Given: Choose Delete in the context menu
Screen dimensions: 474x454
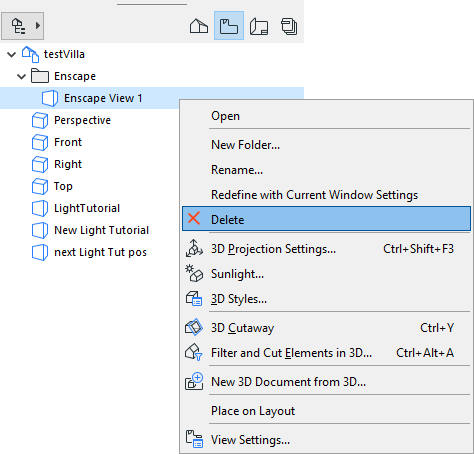Looking at the screenshot, I should [326, 219].
